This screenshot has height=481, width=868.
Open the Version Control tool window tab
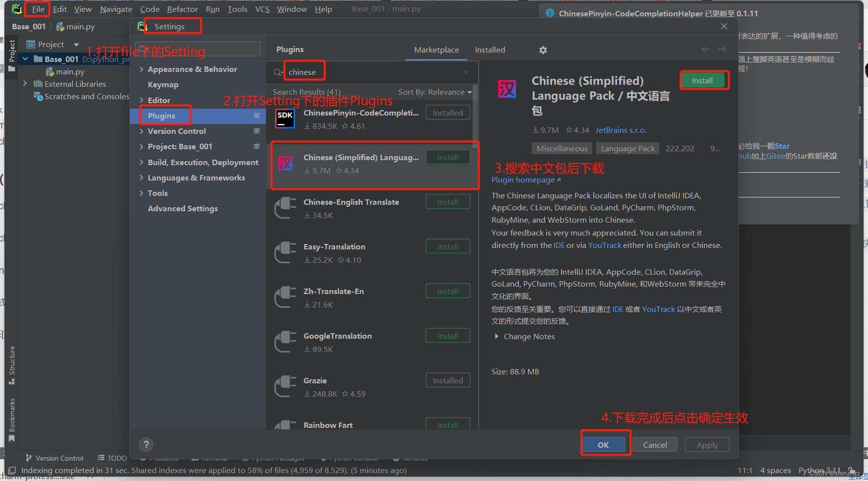click(55, 458)
